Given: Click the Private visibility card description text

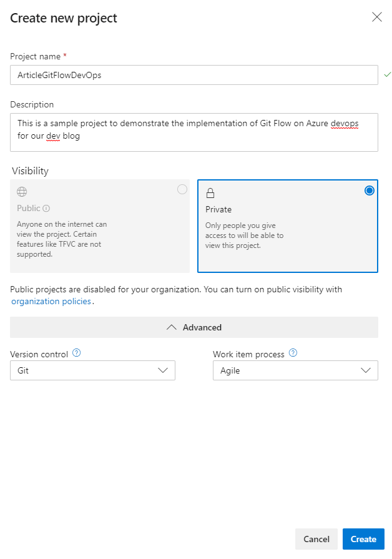Looking at the screenshot, I should tap(244, 235).
